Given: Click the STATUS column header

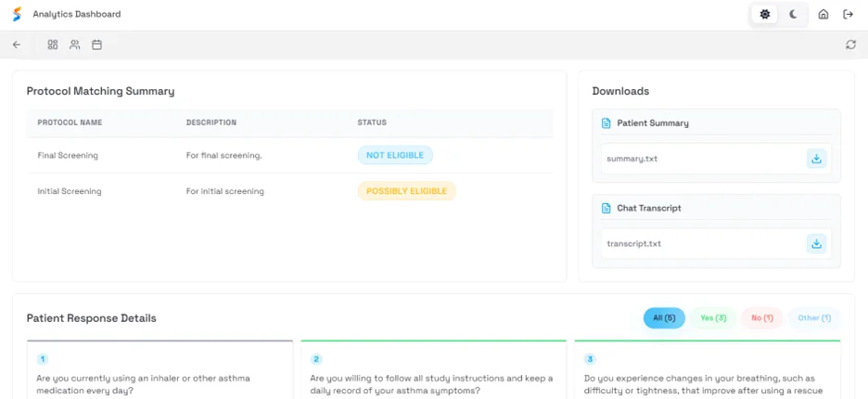Looking at the screenshot, I should [x=372, y=122].
